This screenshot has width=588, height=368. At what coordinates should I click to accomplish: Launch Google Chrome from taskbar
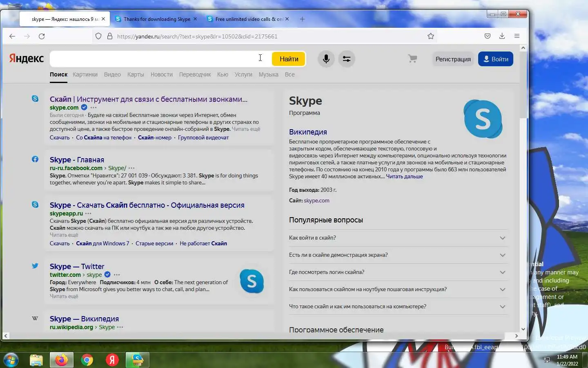[87, 360]
